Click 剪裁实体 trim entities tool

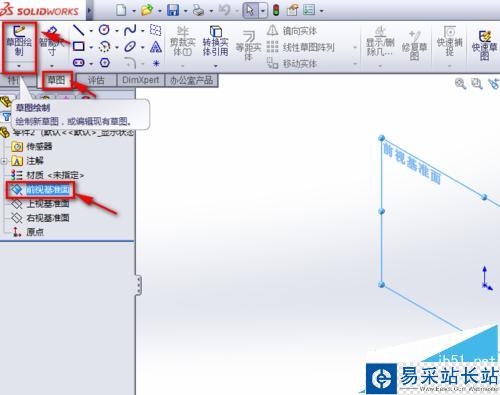(x=182, y=41)
